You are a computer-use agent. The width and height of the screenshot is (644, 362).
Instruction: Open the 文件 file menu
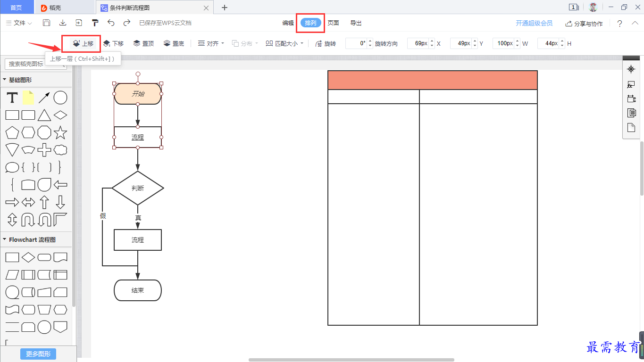click(19, 23)
